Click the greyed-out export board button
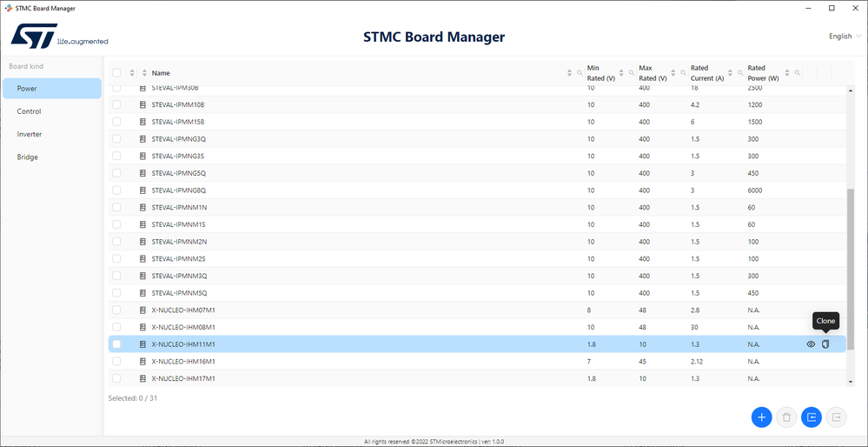This screenshot has width=868, height=447. (x=837, y=417)
